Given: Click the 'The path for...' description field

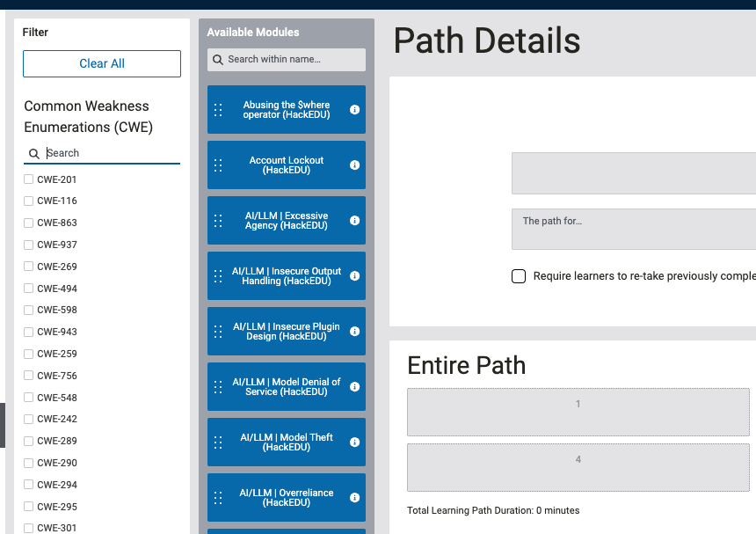Looking at the screenshot, I should (634, 229).
